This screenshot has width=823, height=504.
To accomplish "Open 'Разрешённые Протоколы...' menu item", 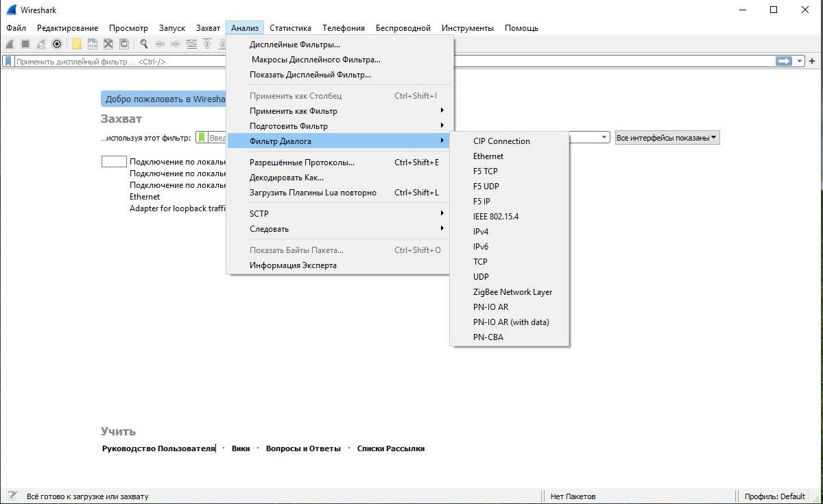I will [x=339, y=163].
